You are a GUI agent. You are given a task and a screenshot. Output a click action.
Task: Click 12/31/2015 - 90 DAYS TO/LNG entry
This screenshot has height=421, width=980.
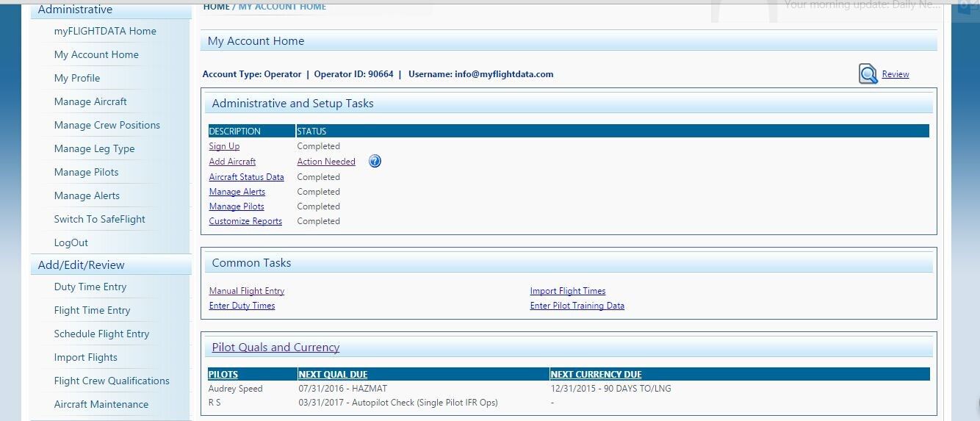coord(610,389)
